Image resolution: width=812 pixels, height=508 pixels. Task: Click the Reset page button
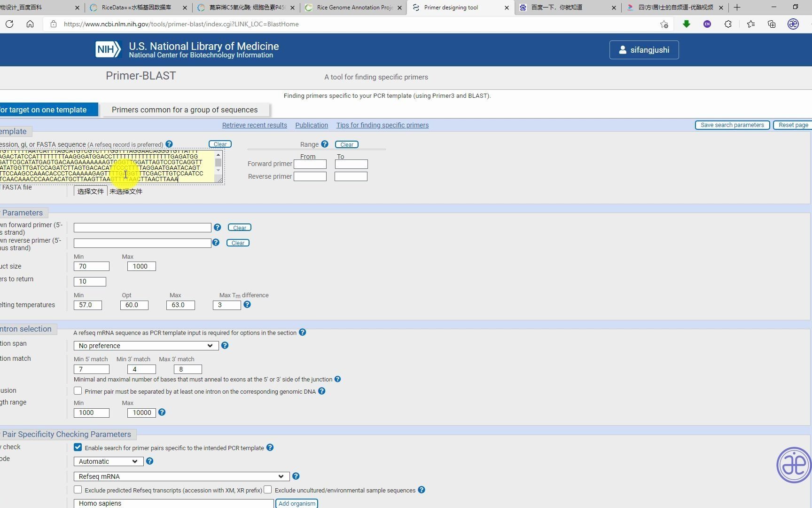tap(793, 125)
